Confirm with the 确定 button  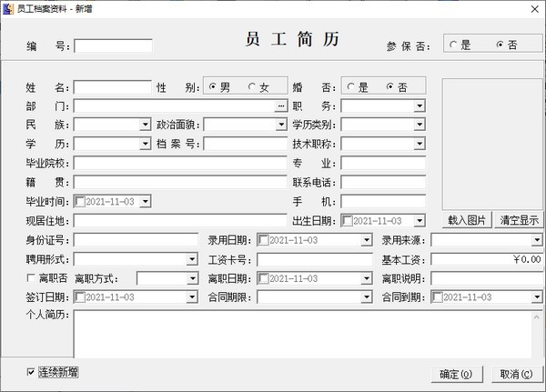(455, 374)
